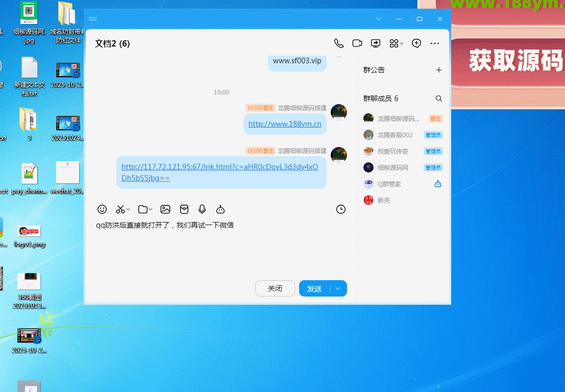Open the send options dropdown arrow
The image size is (565, 392).
pyautogui.click(x=338, y=288)
